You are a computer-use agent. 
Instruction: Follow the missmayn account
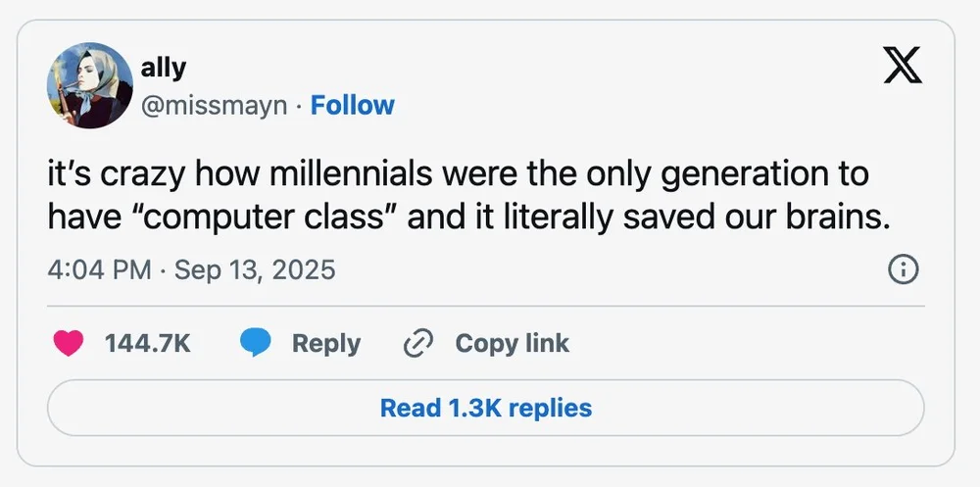tap(353, 106)
